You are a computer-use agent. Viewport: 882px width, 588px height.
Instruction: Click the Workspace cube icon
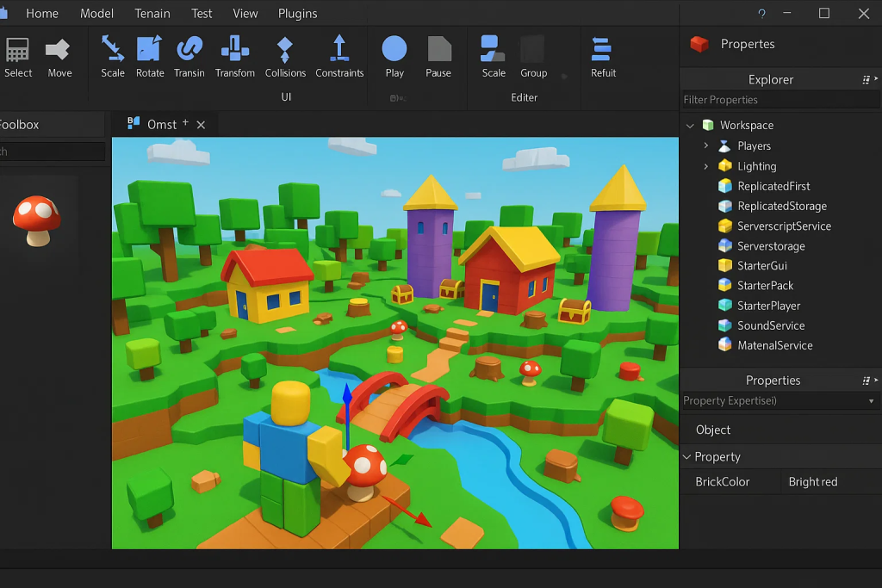coord(708,125)
